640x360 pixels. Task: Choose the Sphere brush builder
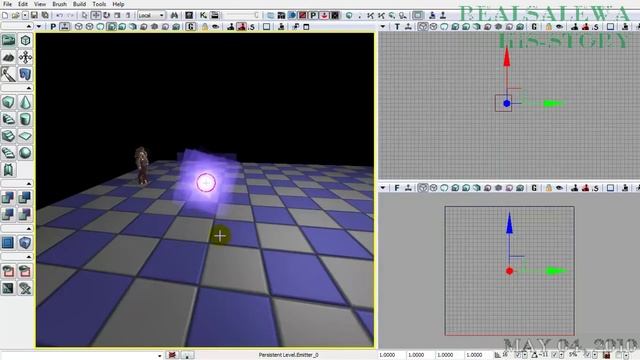point(25,153)
